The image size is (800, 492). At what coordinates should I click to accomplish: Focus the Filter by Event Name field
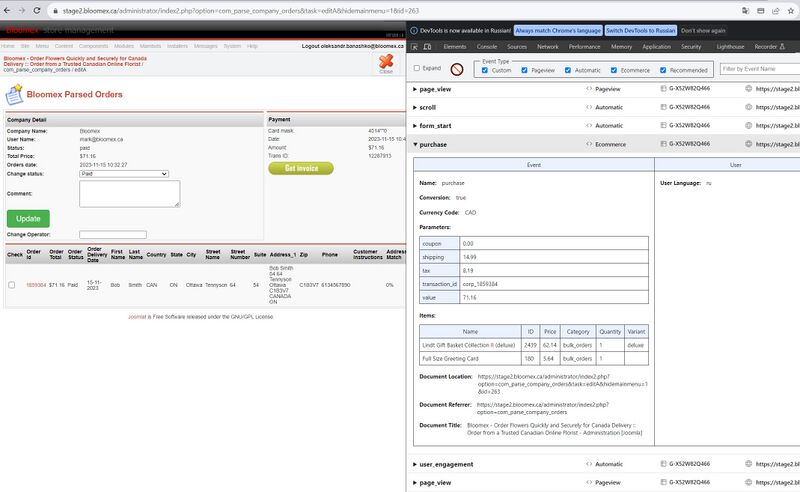760,68
